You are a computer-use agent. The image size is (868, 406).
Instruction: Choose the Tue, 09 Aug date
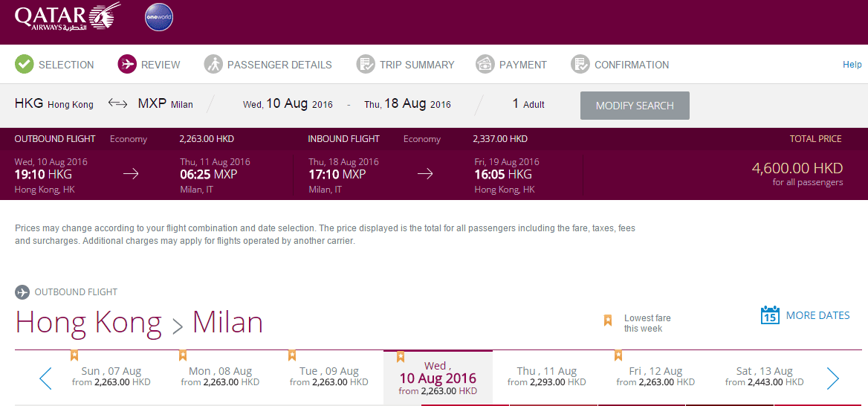[x=328, y=376]
